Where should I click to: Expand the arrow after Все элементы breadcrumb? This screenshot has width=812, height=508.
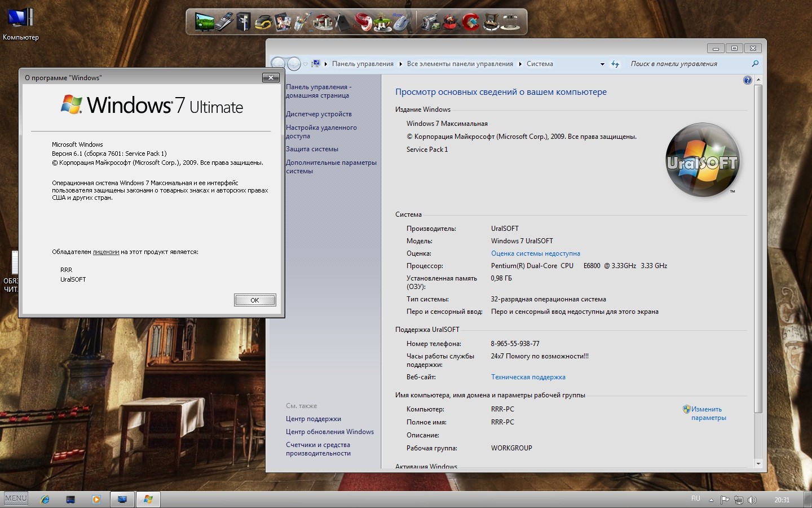520,64
